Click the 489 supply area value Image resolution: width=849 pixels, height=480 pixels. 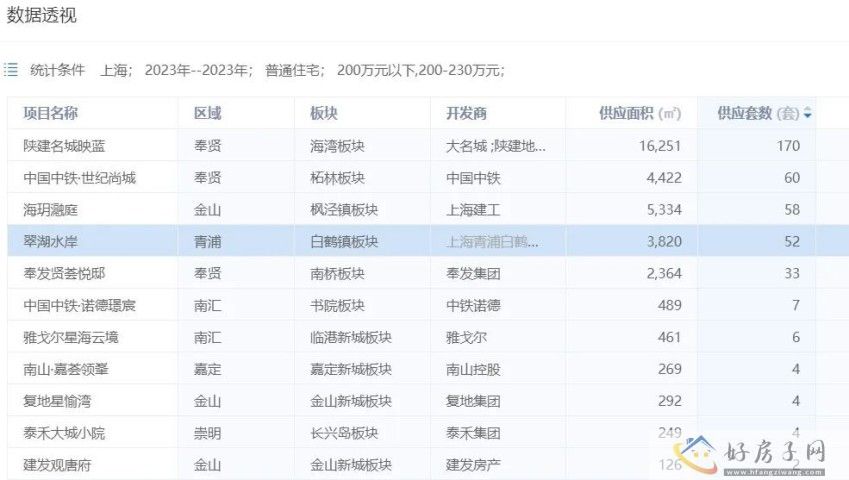(670, 305)
